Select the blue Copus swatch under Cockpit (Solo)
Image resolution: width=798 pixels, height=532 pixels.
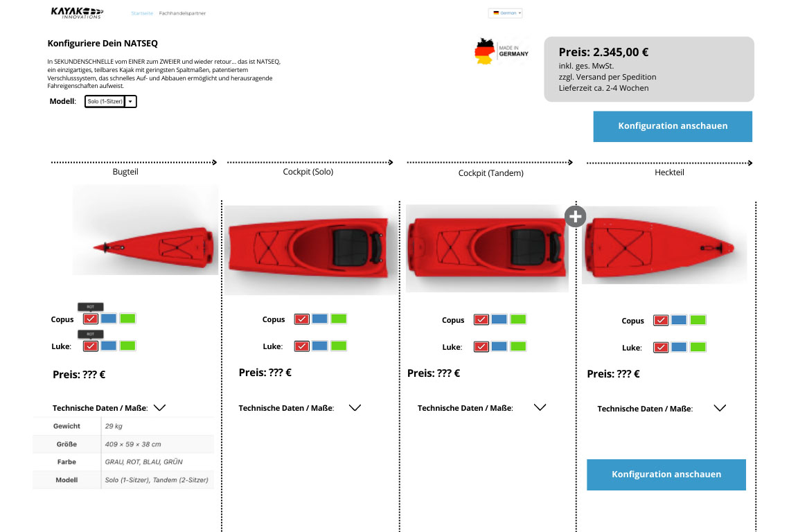(320, 319)
